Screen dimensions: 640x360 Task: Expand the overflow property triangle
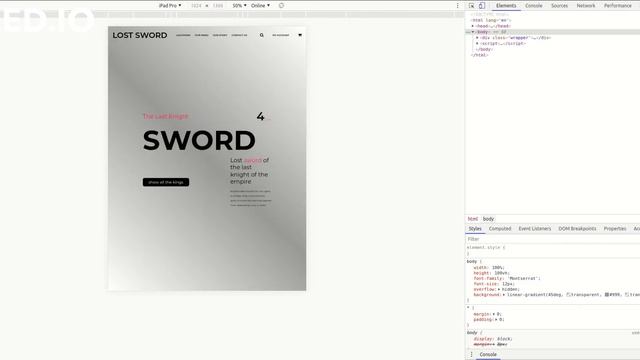tap(499, 289)
